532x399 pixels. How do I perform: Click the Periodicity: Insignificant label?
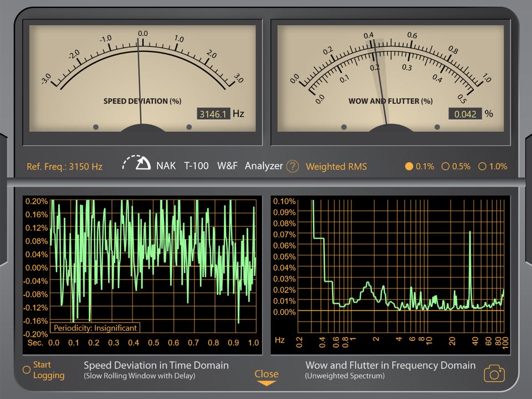(x=95, y=328)
